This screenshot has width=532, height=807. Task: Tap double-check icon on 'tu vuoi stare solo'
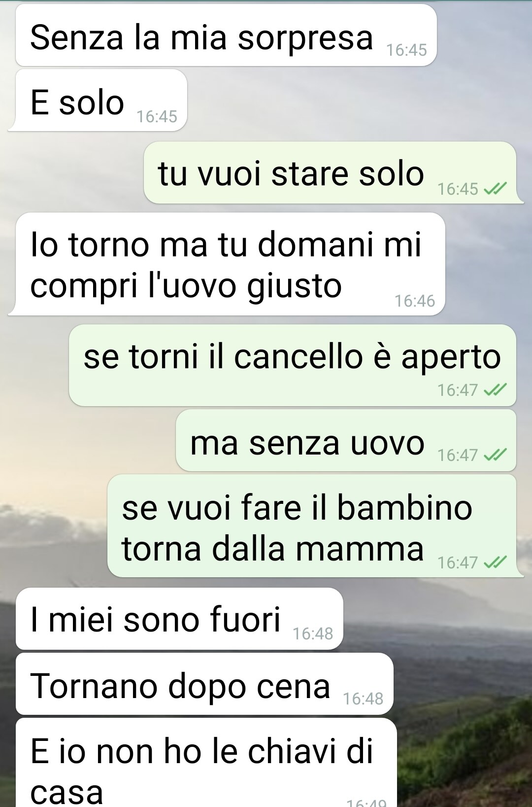tap(495, 189)
